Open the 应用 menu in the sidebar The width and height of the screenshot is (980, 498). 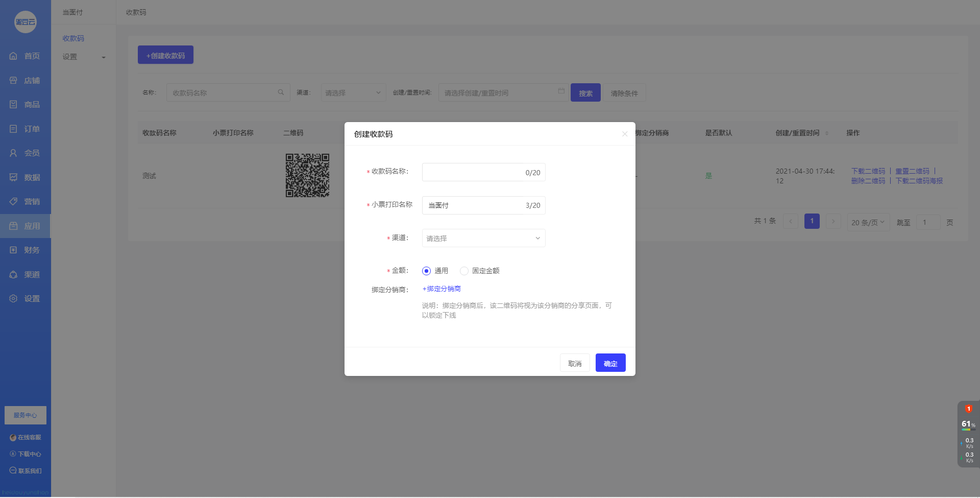click(x=26, y=226)
